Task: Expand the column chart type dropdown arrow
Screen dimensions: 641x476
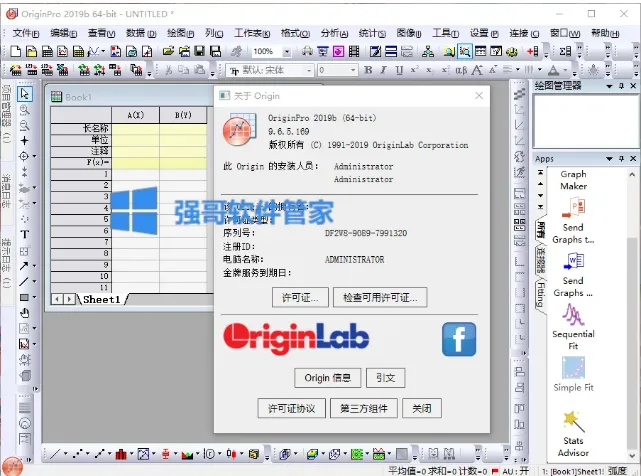Action: tap(131, 454)
